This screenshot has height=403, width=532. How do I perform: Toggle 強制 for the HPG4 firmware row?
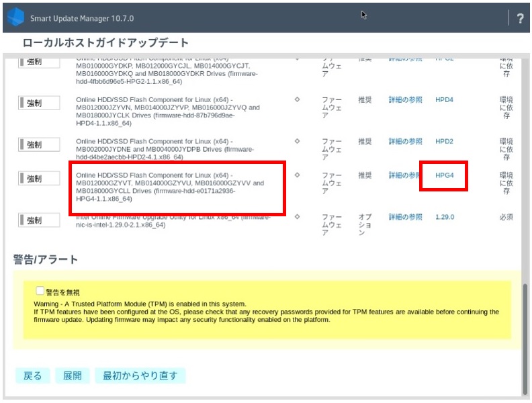[x=39, y=179]
